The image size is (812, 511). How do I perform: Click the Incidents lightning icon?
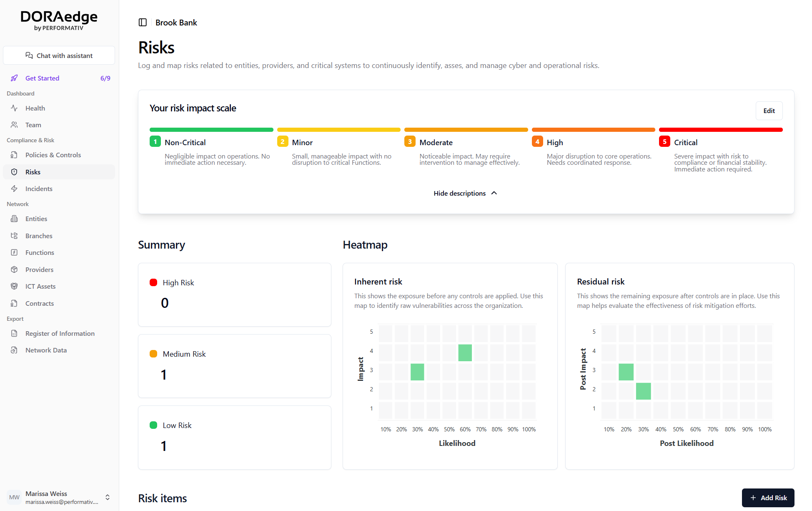tap(15, 189)
